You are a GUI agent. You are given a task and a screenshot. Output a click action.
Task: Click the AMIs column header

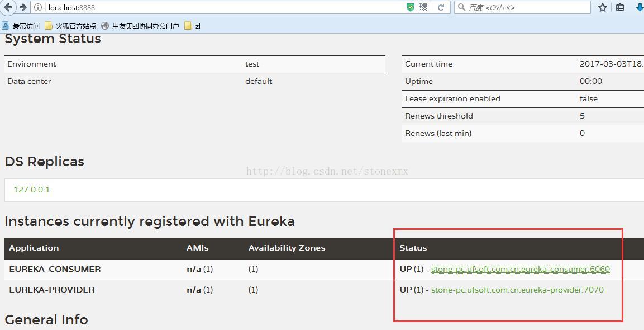(198, 248)
